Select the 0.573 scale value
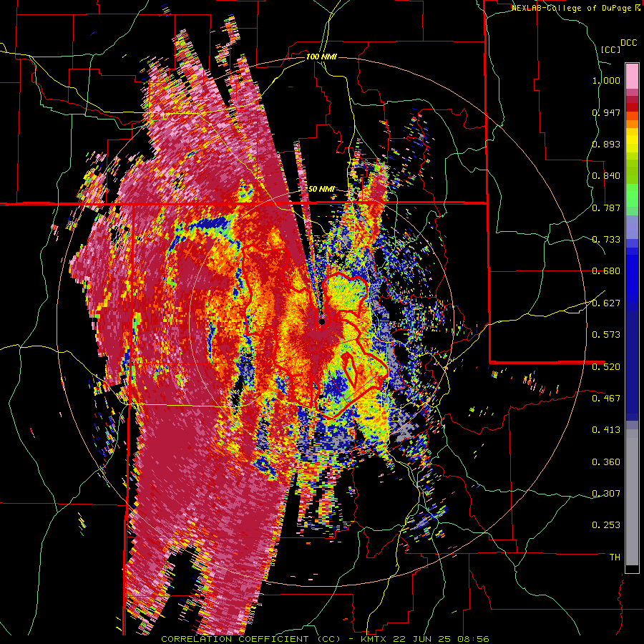Screen dimensions: 644x644 tap(606, 334)
